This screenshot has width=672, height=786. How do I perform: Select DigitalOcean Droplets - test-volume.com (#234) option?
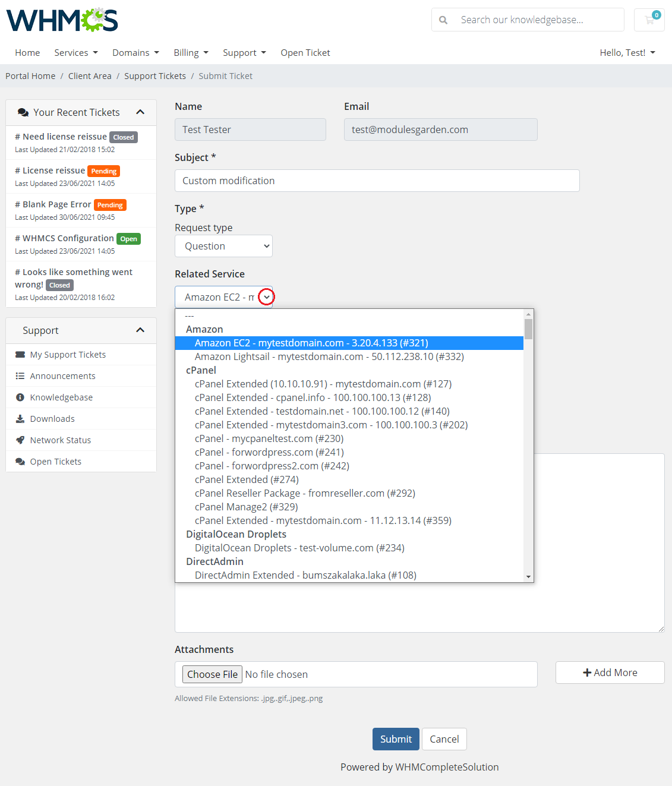click(x=349, y=548)
